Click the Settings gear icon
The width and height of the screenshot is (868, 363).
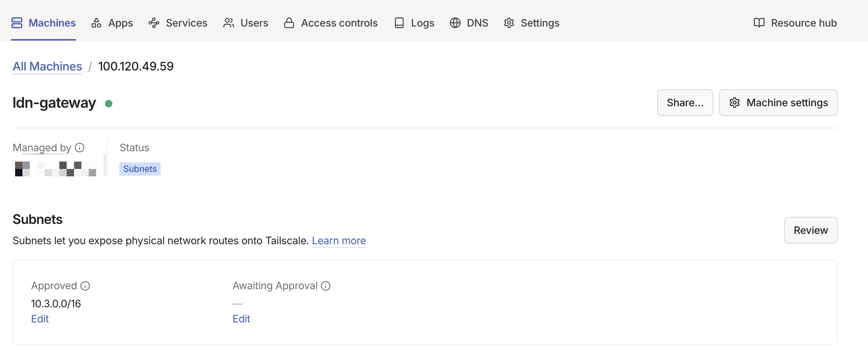(x=509, y=23)
